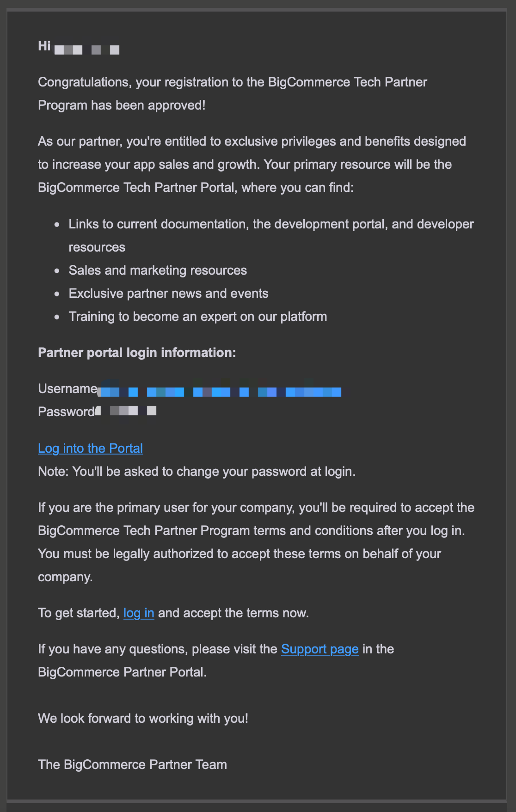Click "We look forward to working with you!"

143,718
